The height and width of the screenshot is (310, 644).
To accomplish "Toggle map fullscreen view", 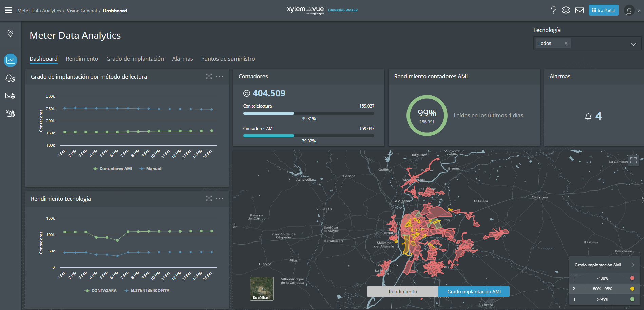I will (x=633, y=160).
